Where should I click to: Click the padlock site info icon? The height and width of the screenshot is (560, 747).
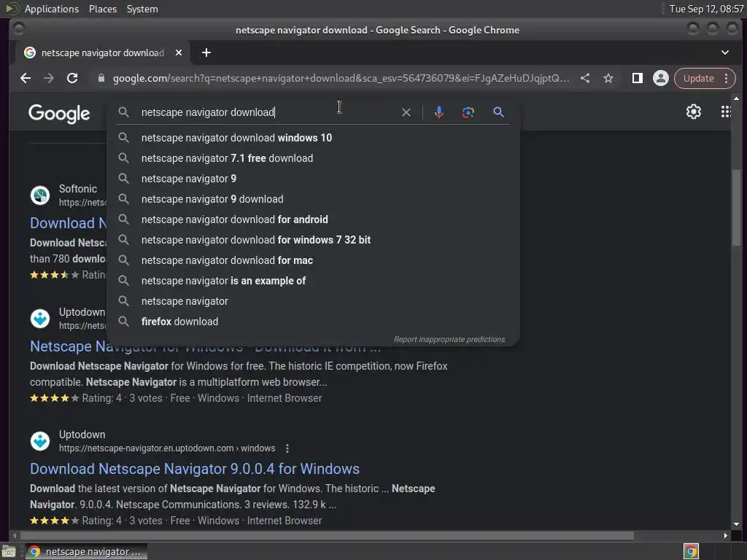click(x=101, y=78)
